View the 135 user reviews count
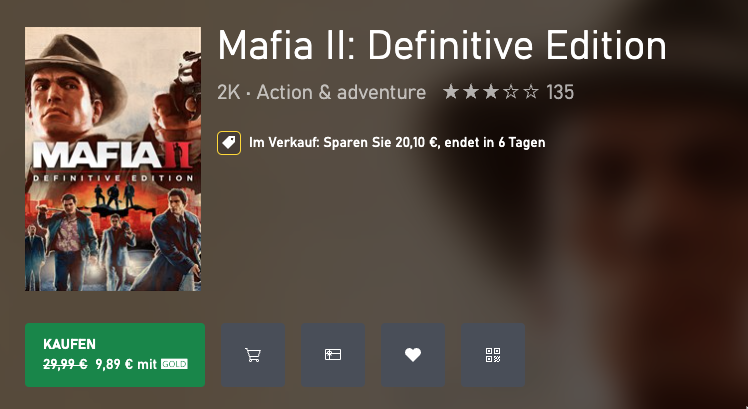The height and width of the screenshot is (409, 748). [560, 92]
